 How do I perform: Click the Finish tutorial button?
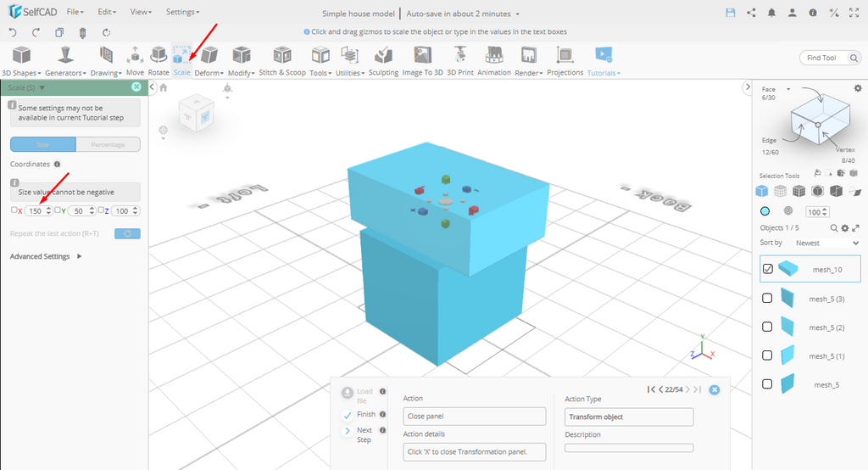(359, 415)
